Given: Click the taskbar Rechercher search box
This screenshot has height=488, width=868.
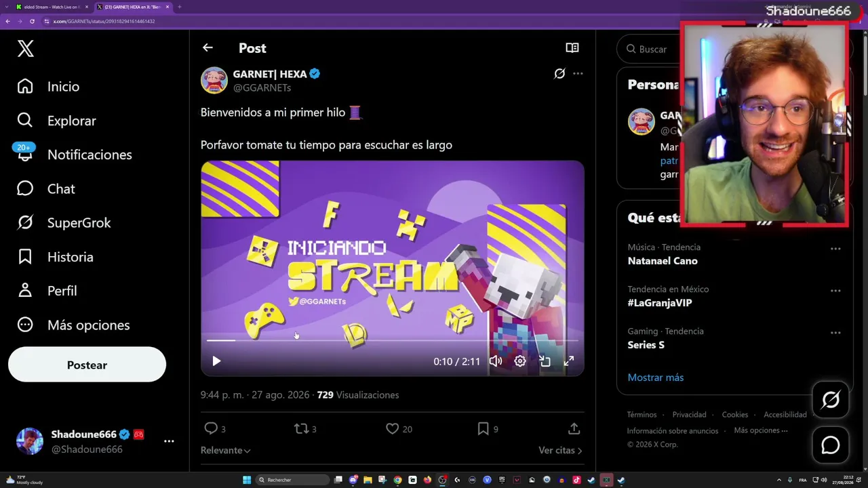Looking at the screenshot, I should click(294, 480).
